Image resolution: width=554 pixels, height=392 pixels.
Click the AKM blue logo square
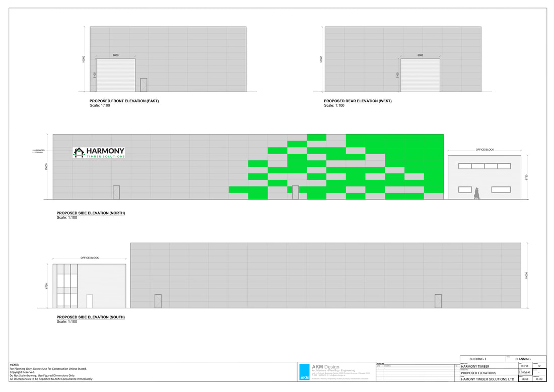tap(305, 372)
